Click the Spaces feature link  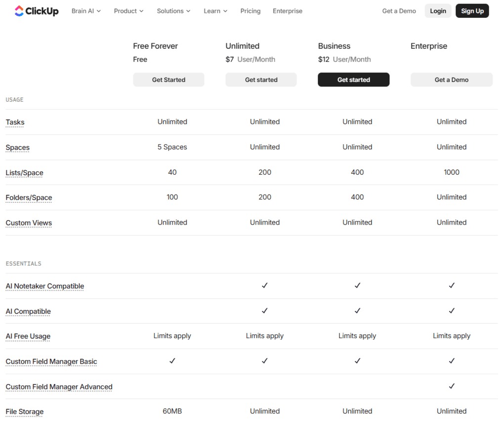17,148
